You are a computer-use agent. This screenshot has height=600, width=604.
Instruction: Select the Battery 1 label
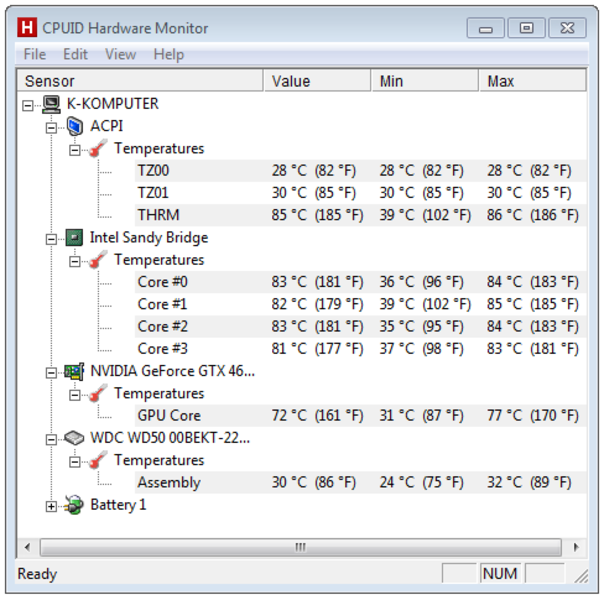point(118,505)
